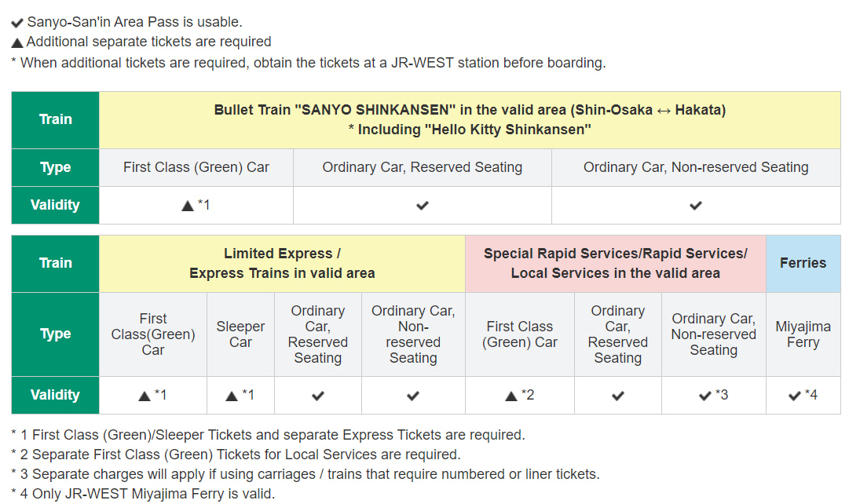Click the "Limited Express / Express Trains" header cell

(282, 263)
